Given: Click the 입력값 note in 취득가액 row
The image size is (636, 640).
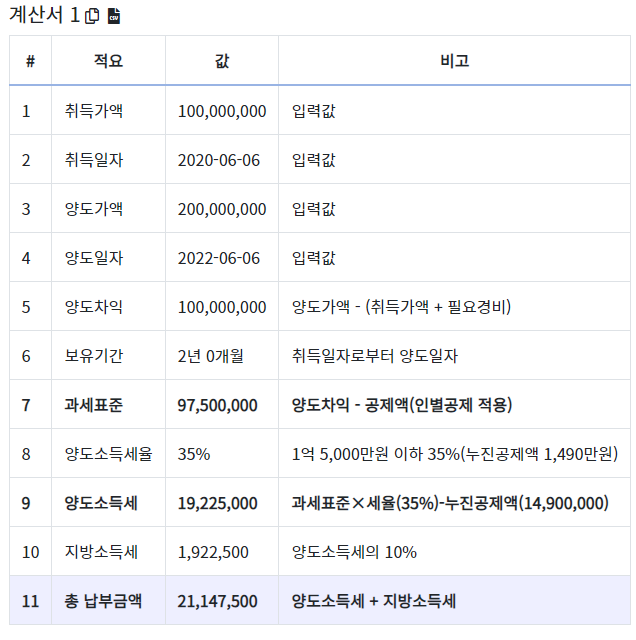Looking at the screenshot, I should [314, 111].
